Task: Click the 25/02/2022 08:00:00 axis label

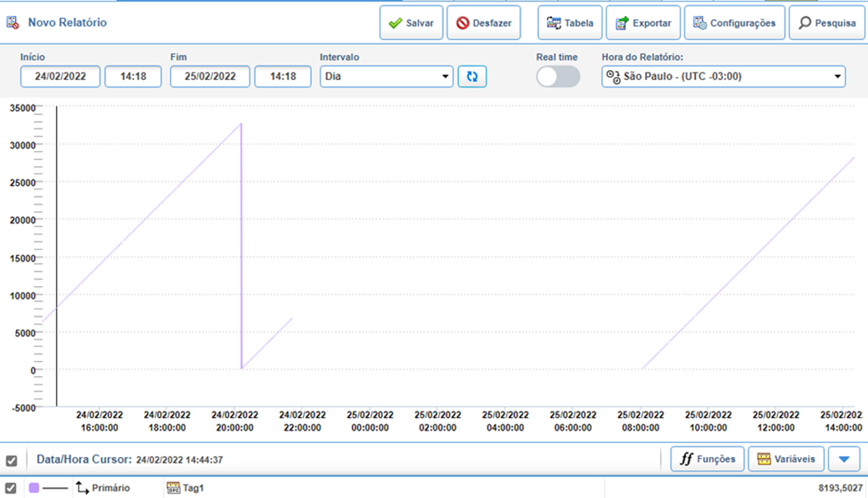Action: coord(640,421)
